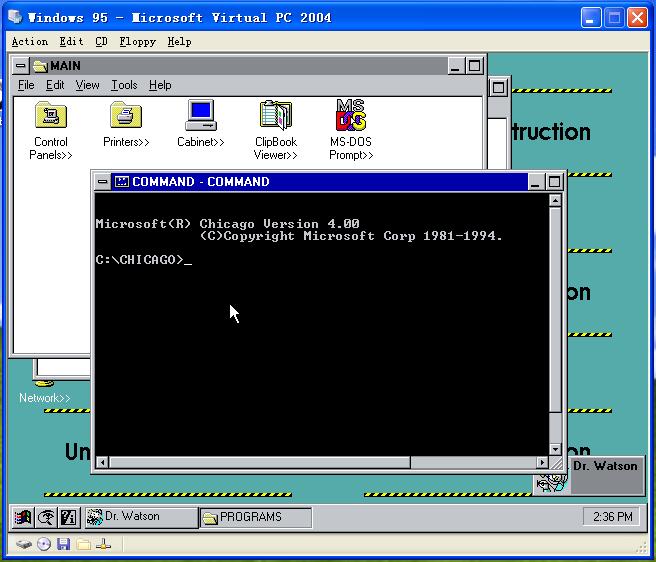This screenshot has height=562, width=656.
Task: Open the Control Panels folder icon
Action: tap(51, 115)
